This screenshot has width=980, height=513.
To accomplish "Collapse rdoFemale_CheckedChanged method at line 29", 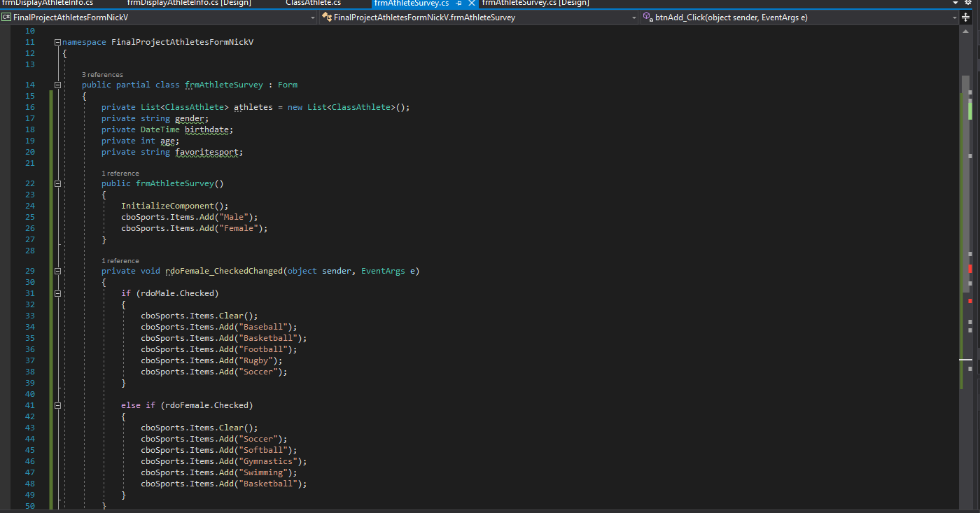I will click(x=57, y=272).
